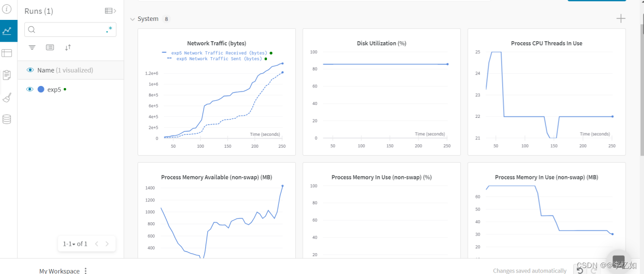Click the Changes saved automatically status text
The height and width of the screenshot is (274, 644).
point(529,271)
